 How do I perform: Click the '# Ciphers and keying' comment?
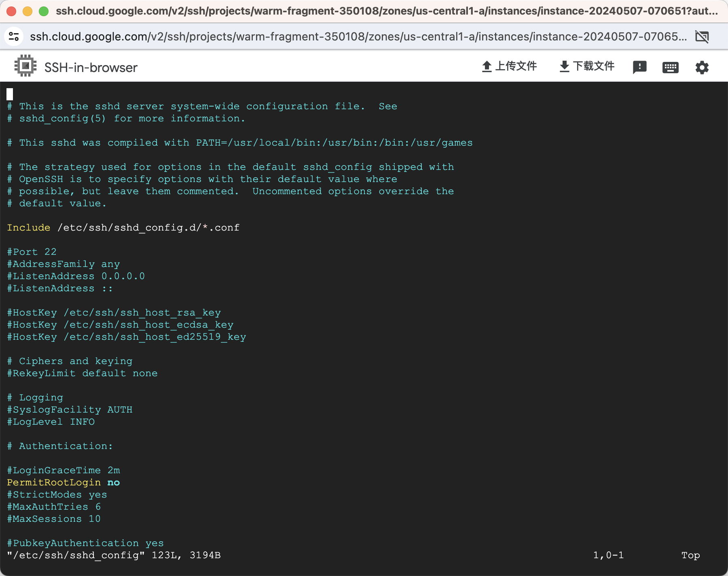(70, 361)
